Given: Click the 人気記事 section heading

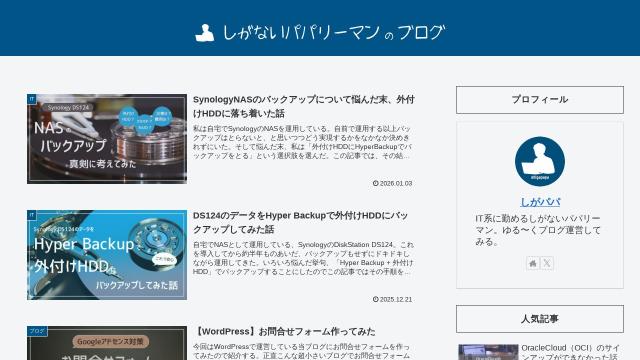Looking at the screenshot, I should point(540,319).
